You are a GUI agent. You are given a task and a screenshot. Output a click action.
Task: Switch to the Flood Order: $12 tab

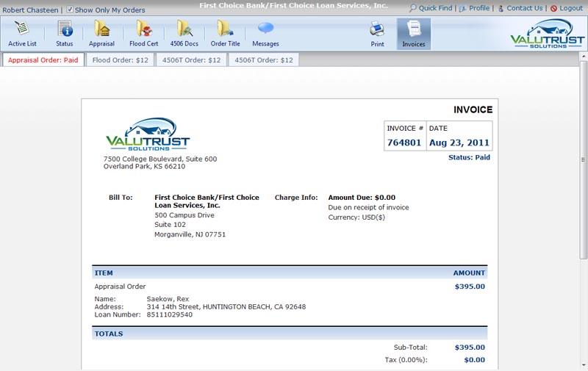[120, 60]
